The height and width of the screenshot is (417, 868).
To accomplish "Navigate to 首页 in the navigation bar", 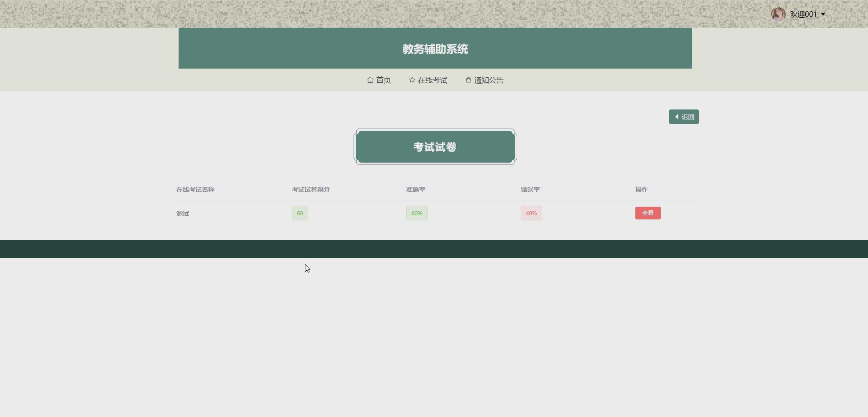I will [382, 80].
